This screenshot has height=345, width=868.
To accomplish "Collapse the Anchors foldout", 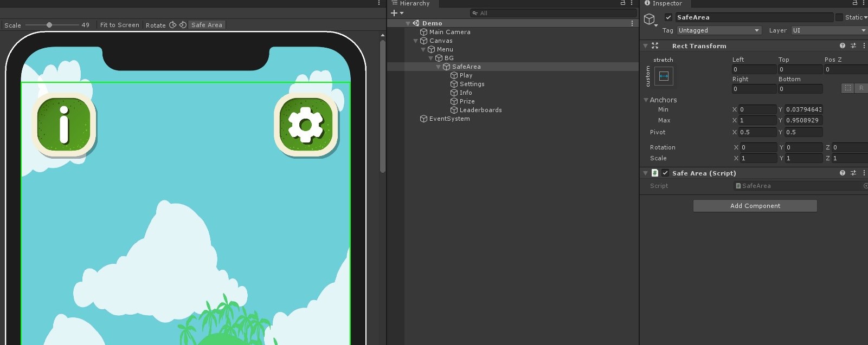I will [646, 100].
